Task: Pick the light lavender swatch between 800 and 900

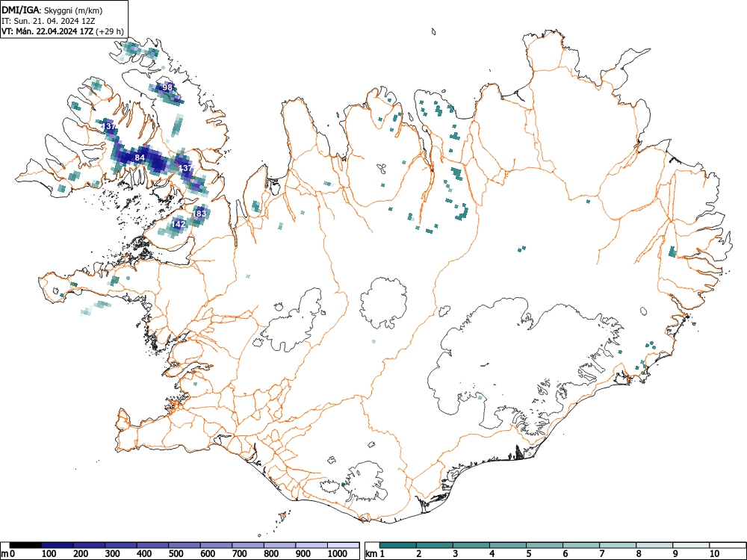Action: pos(279,545)
